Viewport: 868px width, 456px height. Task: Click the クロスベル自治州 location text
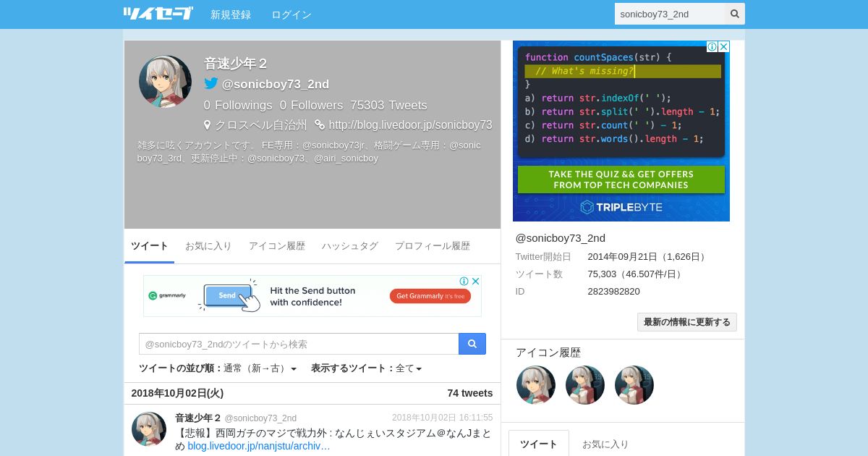click(x=261, y=124)
